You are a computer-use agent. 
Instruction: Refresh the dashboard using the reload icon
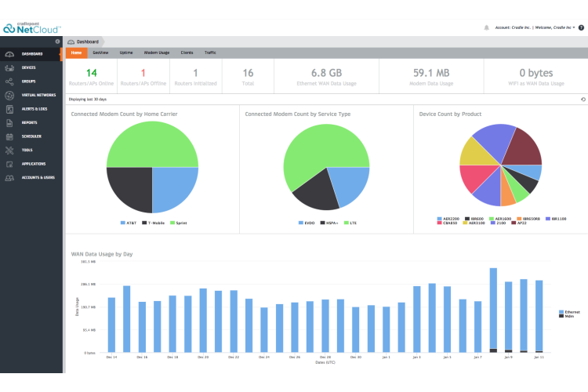tap(583, 100)
